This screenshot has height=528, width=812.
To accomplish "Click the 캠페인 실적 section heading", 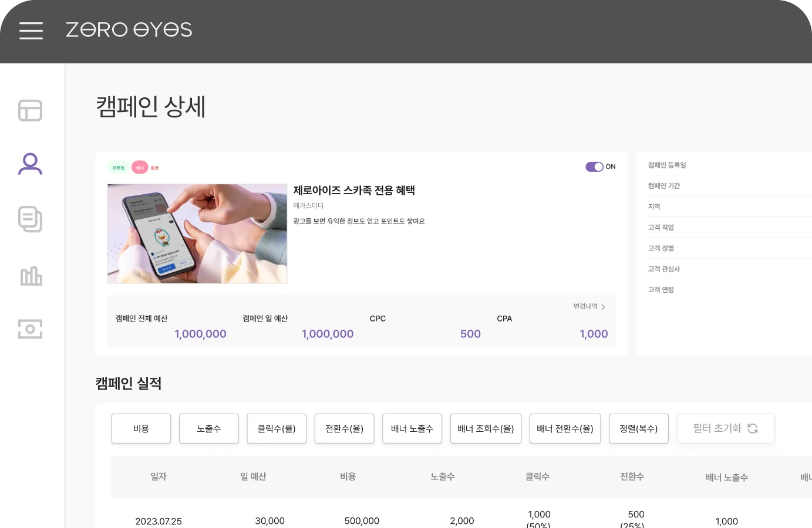I will 129,384.
